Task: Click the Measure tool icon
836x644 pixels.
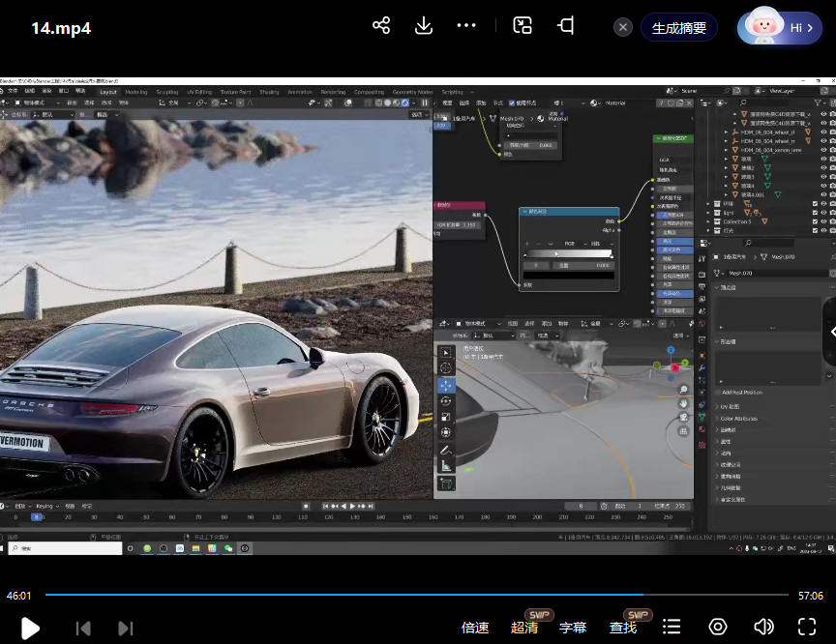Action: pyautogui.click(x=445, y=465)
